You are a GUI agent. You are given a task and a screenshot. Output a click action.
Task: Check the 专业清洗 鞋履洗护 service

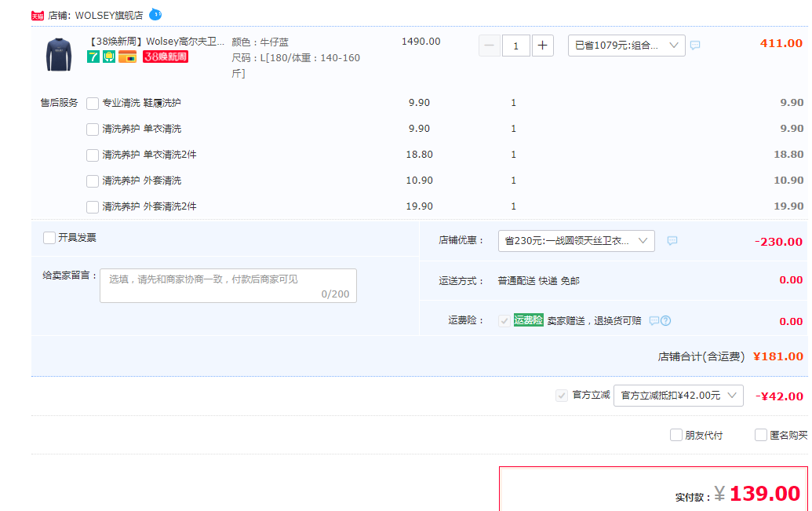[93, 103]
